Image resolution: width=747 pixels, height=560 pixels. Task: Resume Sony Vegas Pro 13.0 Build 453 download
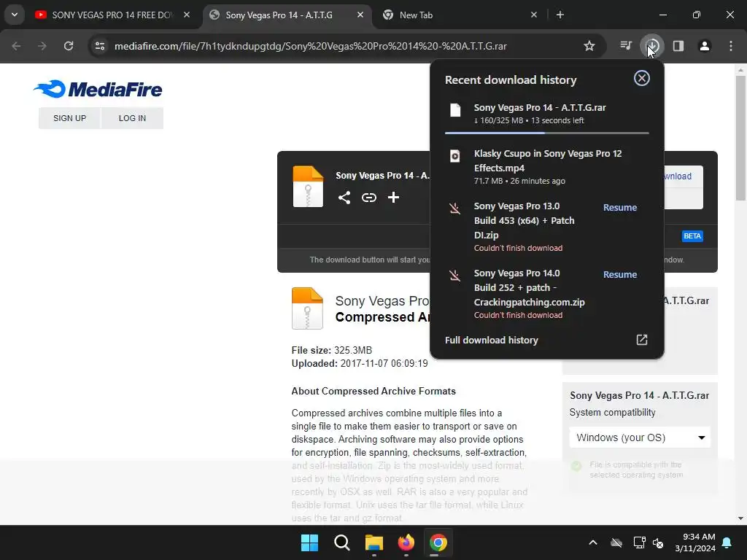pos(620,208)
